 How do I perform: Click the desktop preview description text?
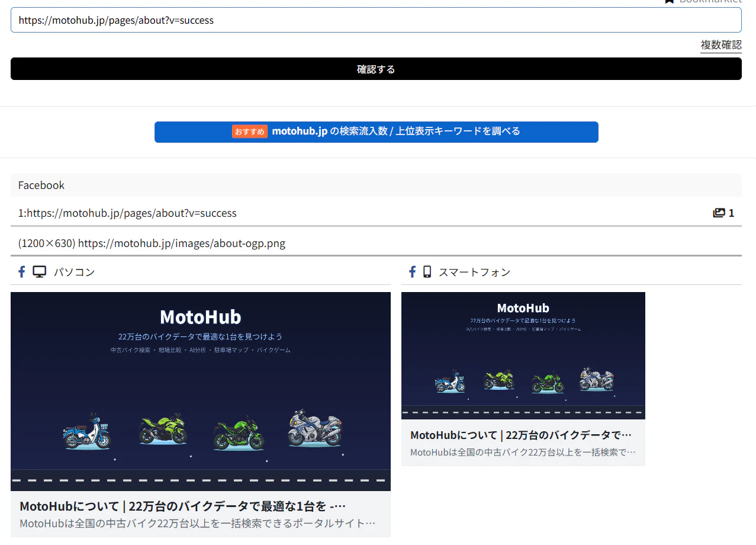[x=198, y=524]
